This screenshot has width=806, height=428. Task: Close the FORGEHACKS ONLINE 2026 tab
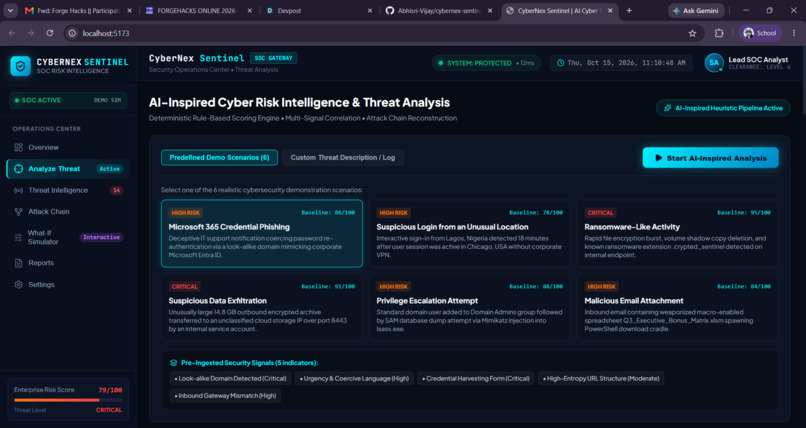(x=249, y=10)
